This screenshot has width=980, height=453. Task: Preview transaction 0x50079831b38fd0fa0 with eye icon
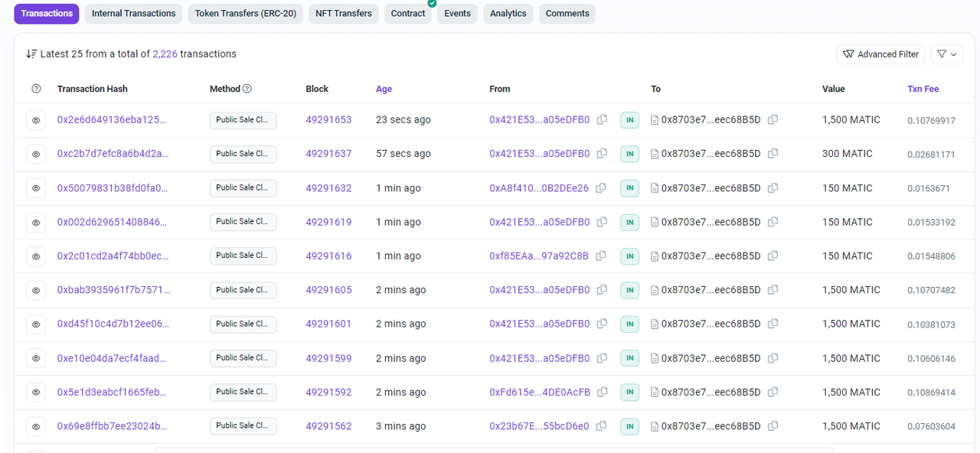pyautogui.click(x=36, y=188)
